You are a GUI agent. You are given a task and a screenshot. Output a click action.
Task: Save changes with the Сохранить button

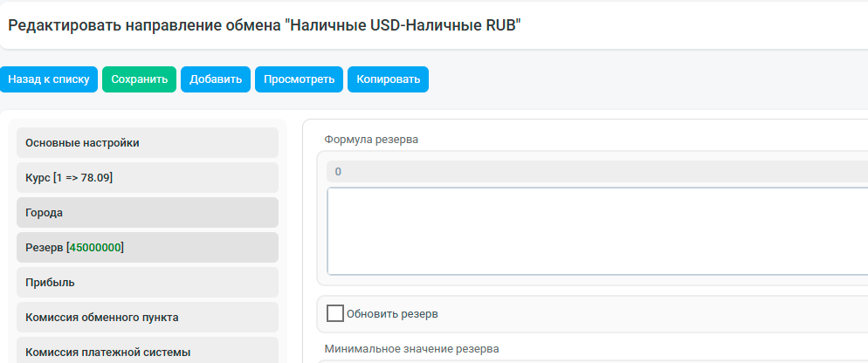(x=139, y=79)
